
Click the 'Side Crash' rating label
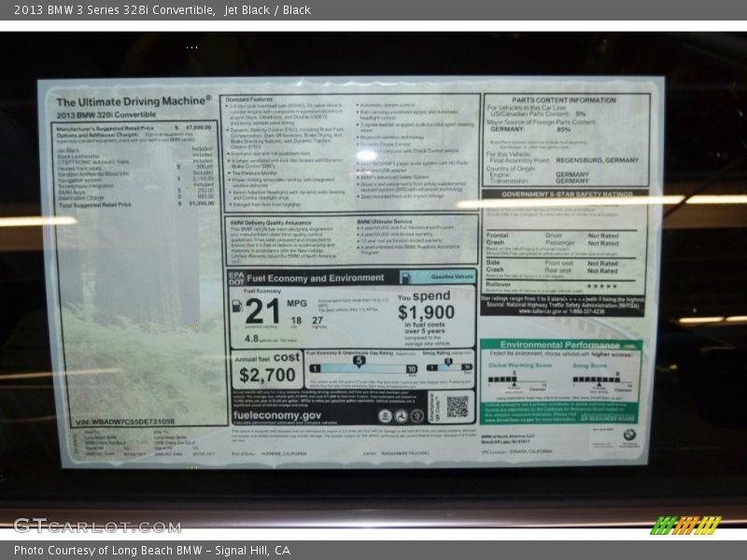coord(495,266)
